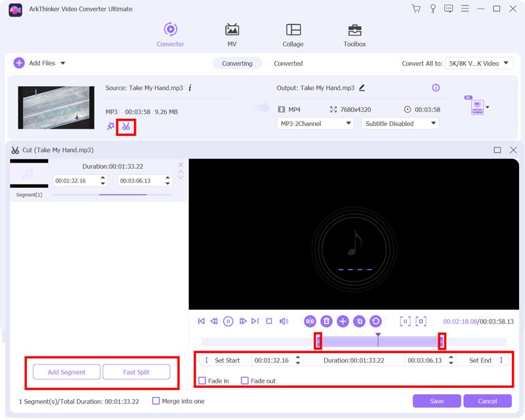
Task: Move Segment[1] up with the arrow
Action: tap(180, 171)
